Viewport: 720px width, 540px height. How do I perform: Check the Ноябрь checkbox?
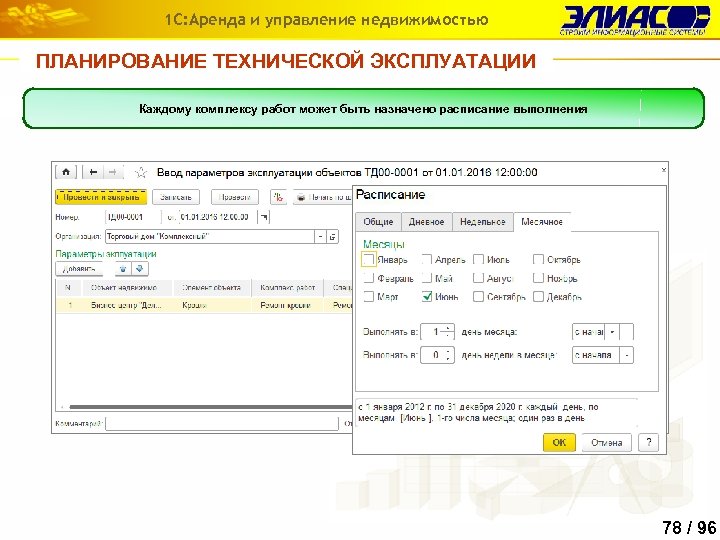click(x=538, y=278)
